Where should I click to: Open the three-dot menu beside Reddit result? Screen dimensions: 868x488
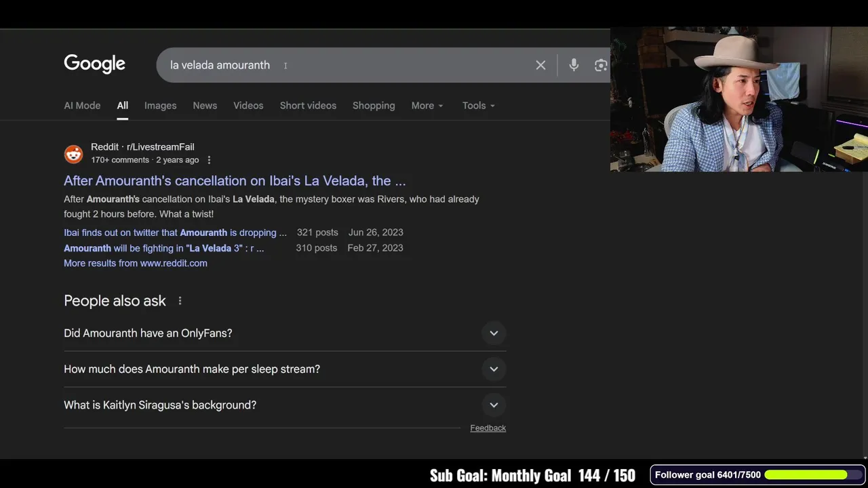point(209,160)
